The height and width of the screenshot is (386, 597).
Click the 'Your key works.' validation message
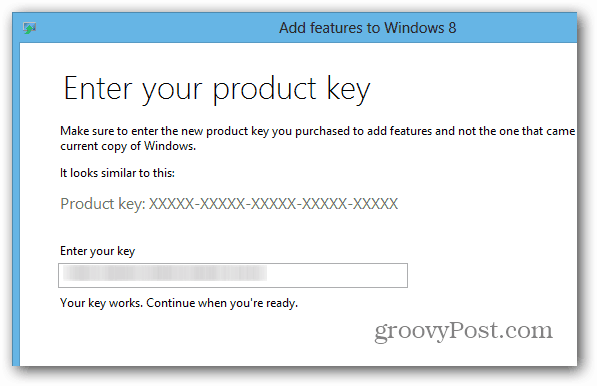pyautogui.click(x=101, y=303)
